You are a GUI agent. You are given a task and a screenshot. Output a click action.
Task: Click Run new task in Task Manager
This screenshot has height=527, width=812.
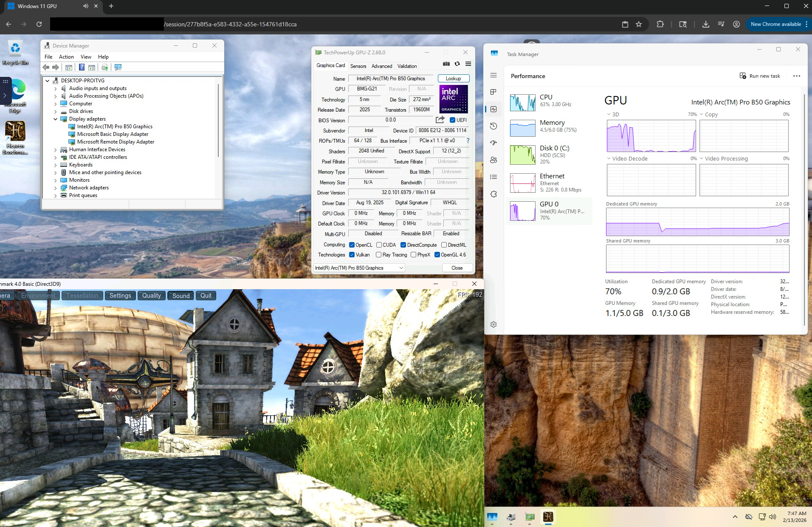pyautogui.click(x=760, y=76)
